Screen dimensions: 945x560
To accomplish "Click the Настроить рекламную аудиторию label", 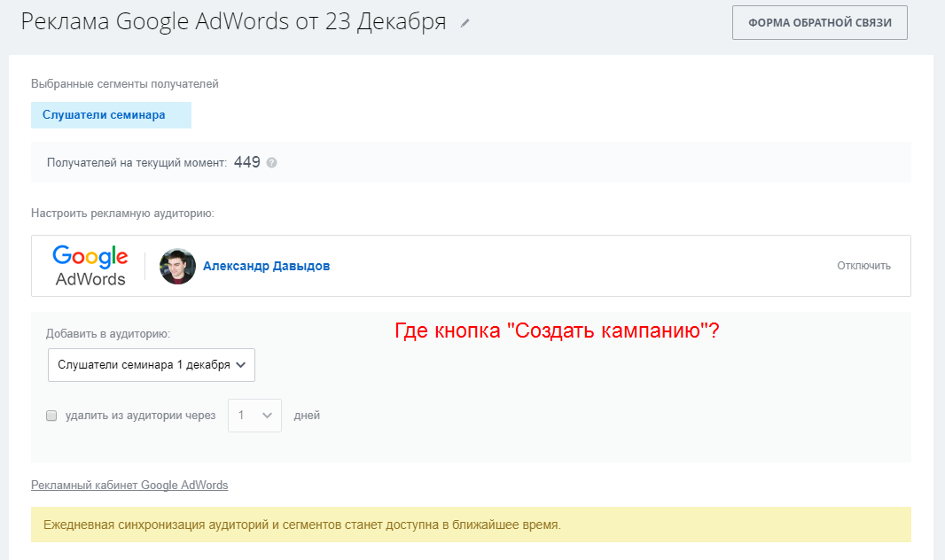I will 122,214.
